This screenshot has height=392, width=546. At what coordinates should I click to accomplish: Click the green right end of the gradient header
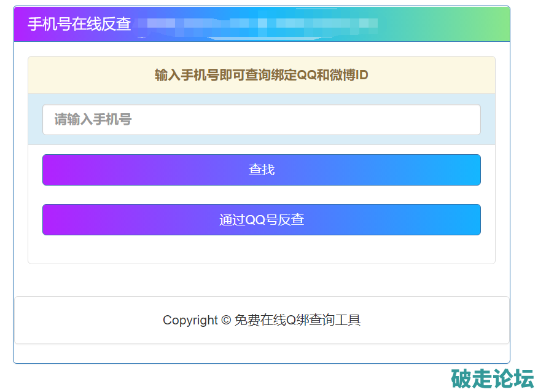491,25
